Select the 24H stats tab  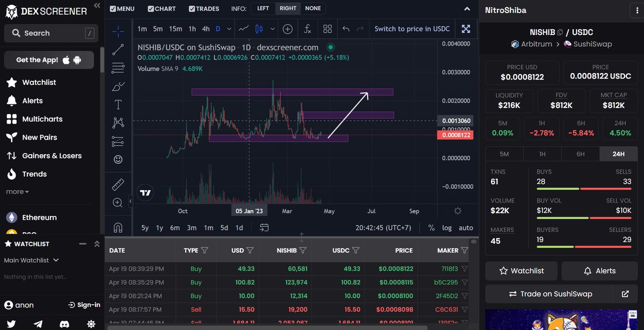pyautogui.click(x=618, y=154)
